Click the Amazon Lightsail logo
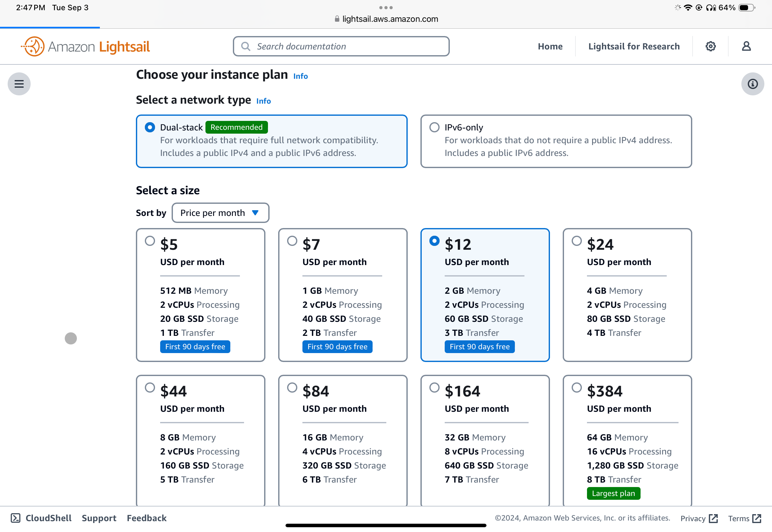 point(86,46)
